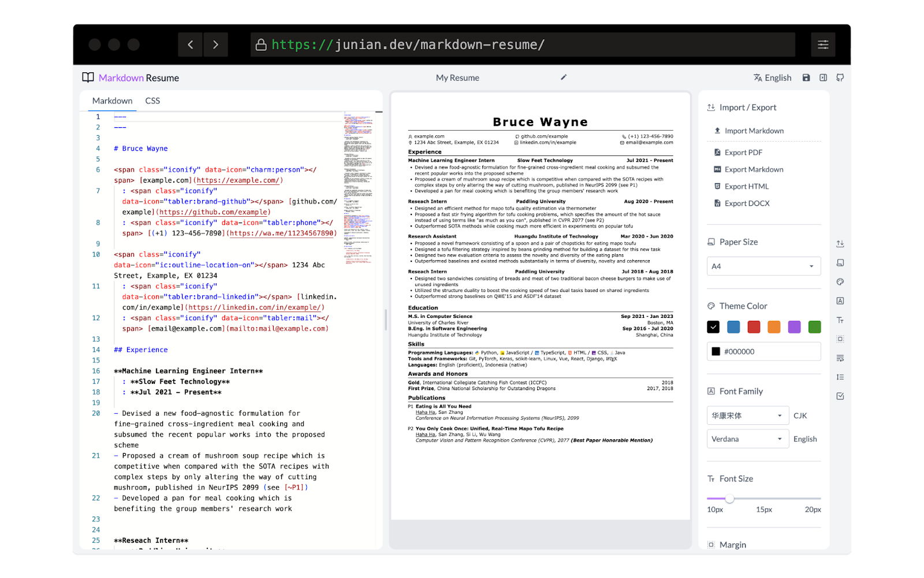Save the resume using the floppy disk icon
Image resolution: width=924 pixels, height=578 pixels.
(x=806, y=77)
